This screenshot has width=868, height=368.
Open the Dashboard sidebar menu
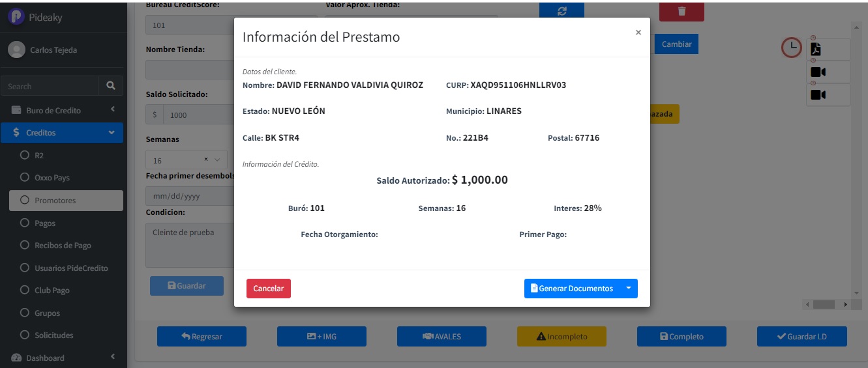point(62,358)
